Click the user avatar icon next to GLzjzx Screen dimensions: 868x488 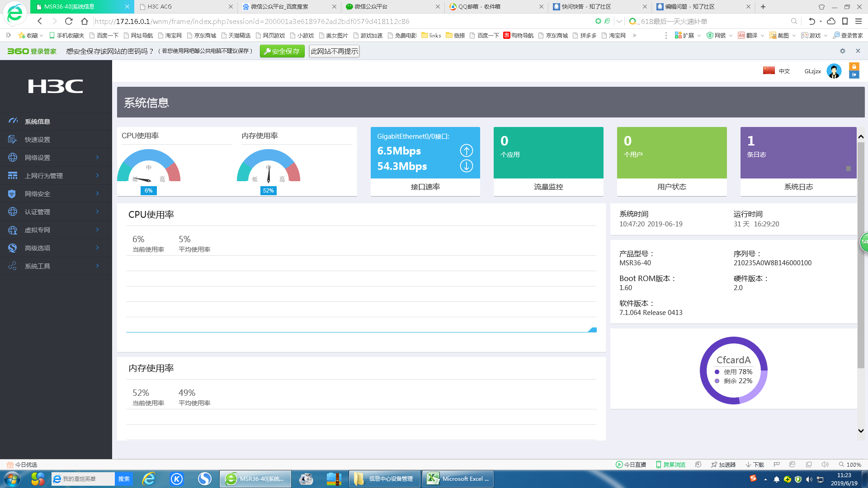834,71
